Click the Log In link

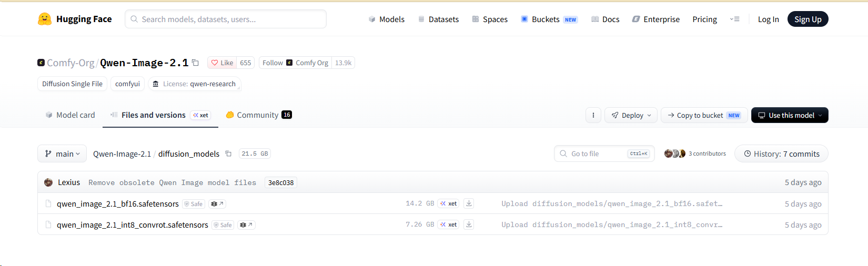click(768, 19)
